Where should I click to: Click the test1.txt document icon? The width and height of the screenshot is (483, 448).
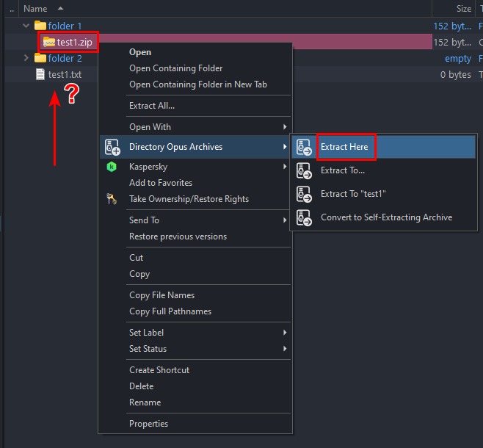pos(40,74)
